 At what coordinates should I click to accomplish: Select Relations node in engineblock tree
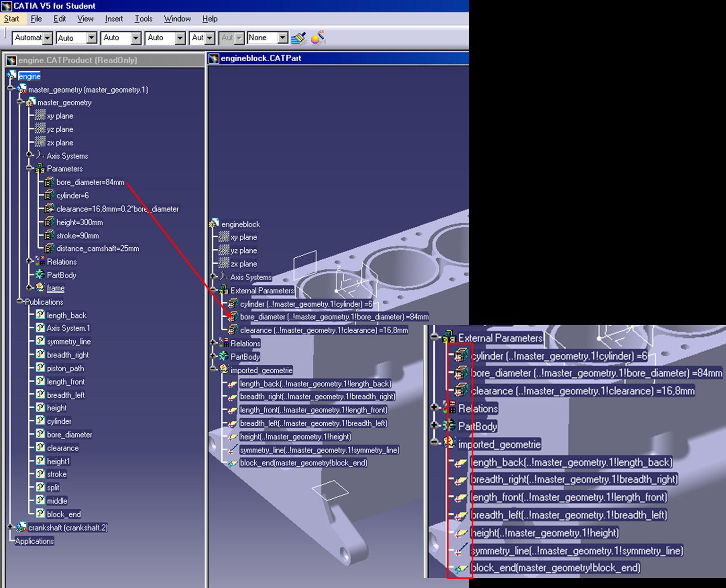pyautogui.click(x=245, y=343)
